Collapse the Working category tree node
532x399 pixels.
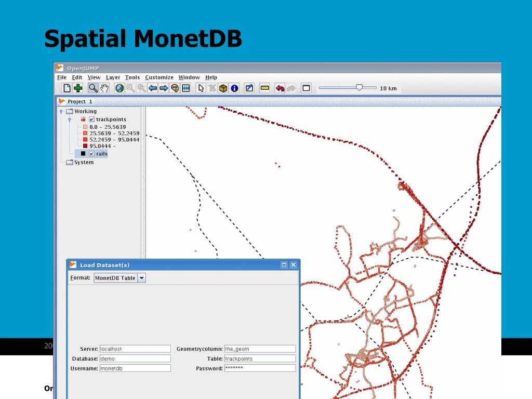[61, 111]
